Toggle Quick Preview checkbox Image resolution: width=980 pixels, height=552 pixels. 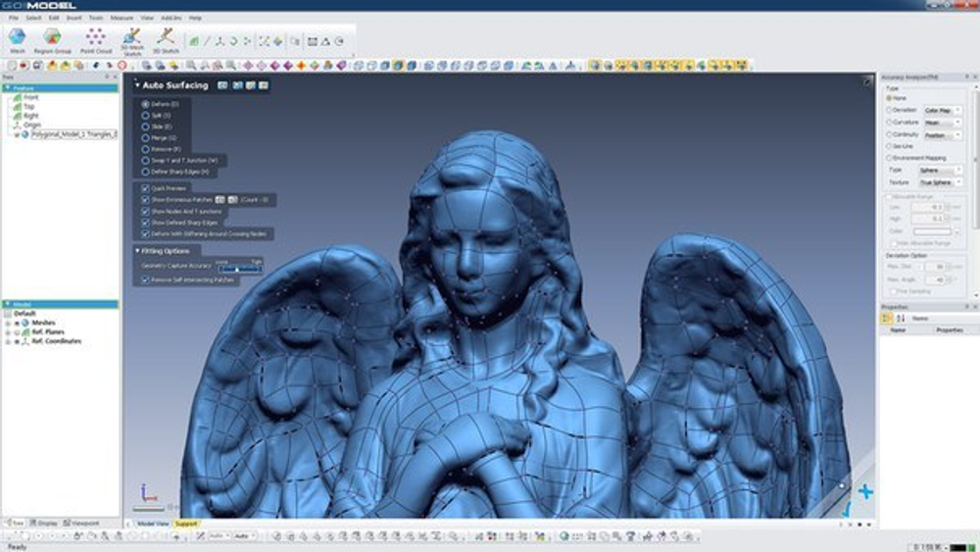pyautogui.click(x=146, y=188)
